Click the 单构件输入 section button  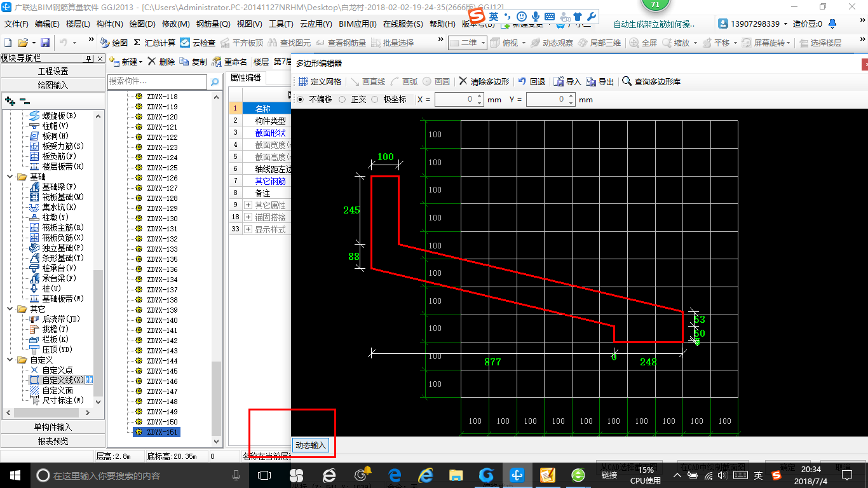coord(53,427)
